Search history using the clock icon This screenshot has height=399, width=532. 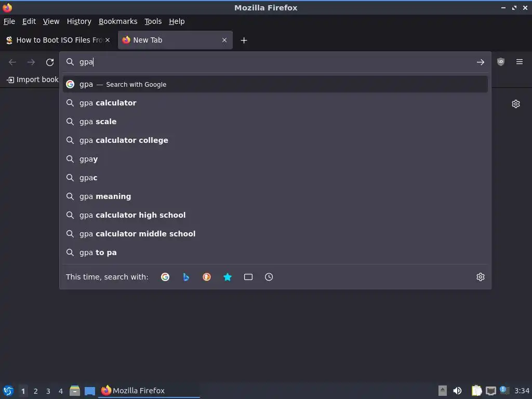pyautogui.click(x=269, y=277)
